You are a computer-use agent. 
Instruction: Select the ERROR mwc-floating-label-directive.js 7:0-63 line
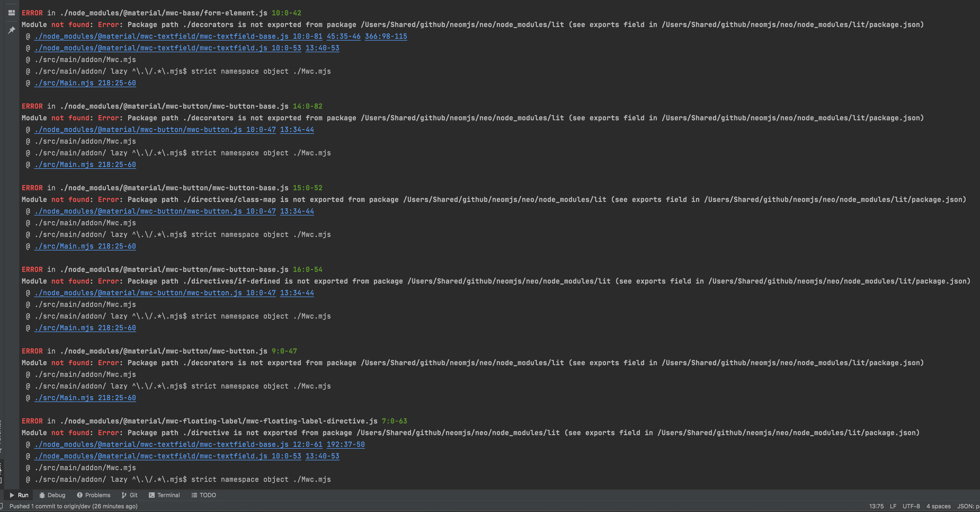tap(214, 421)
